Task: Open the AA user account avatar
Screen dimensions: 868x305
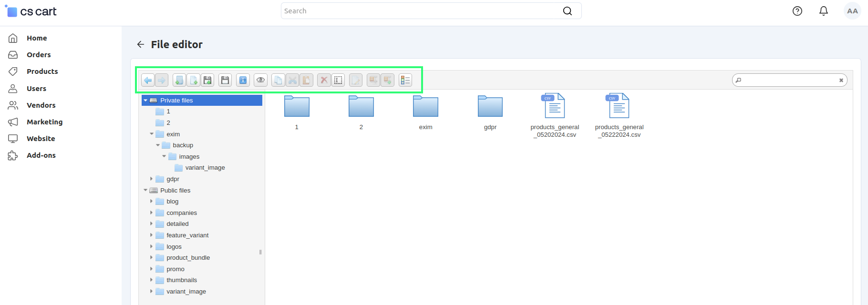Action: tap(852, 11)
